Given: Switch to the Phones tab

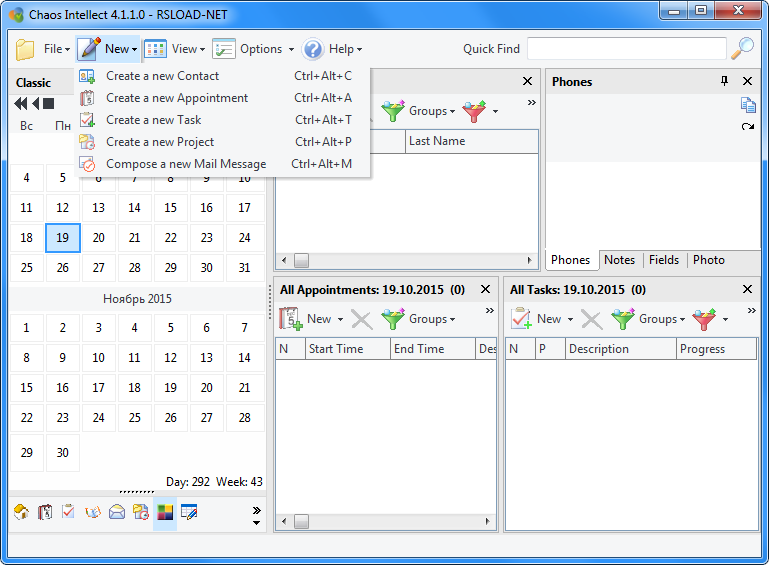Looking at the screenshot, I should [x=570, y=260].
